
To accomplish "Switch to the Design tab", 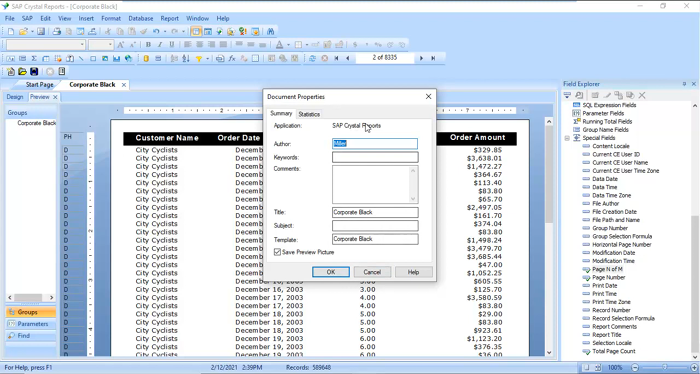I will click(x=15, y=97).
